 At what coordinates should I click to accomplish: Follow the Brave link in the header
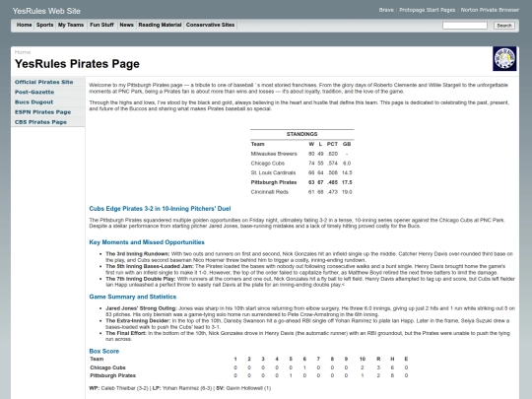[386, 10]
